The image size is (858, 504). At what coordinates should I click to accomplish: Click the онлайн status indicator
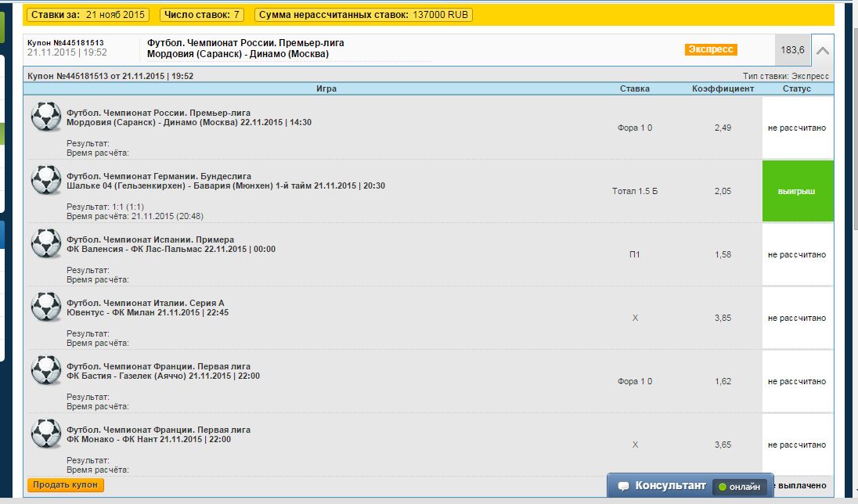pyautogui.click(x=739, y=487)
